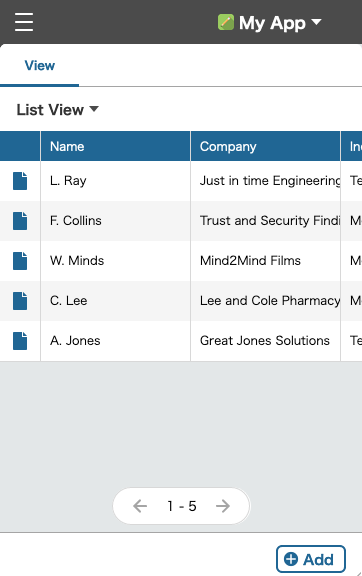Click the Name column header
Screen dimensions: 362x576
pos(115,146)
